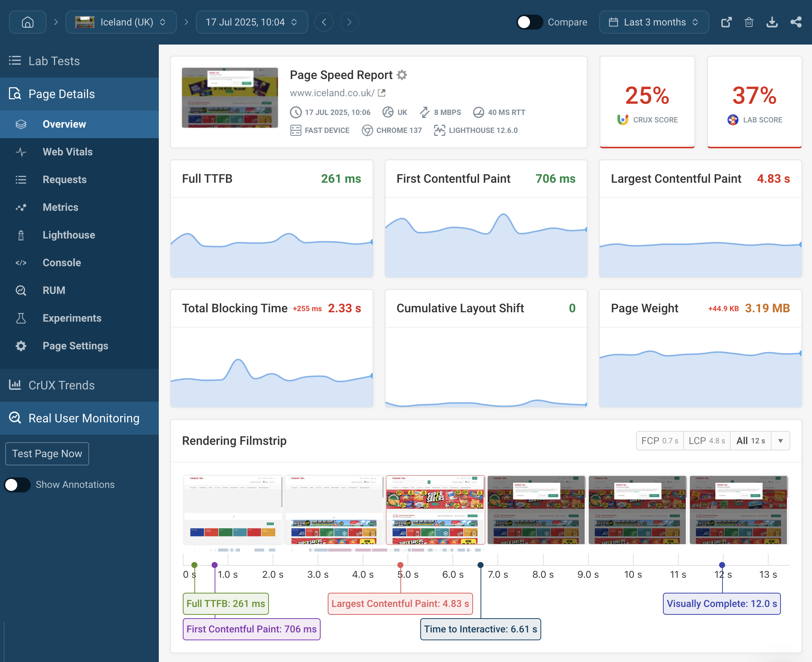This screenshot has height=662, width=812.
Task: Open the www.iceland.co.uk/ link
Action: coord(332,93)
